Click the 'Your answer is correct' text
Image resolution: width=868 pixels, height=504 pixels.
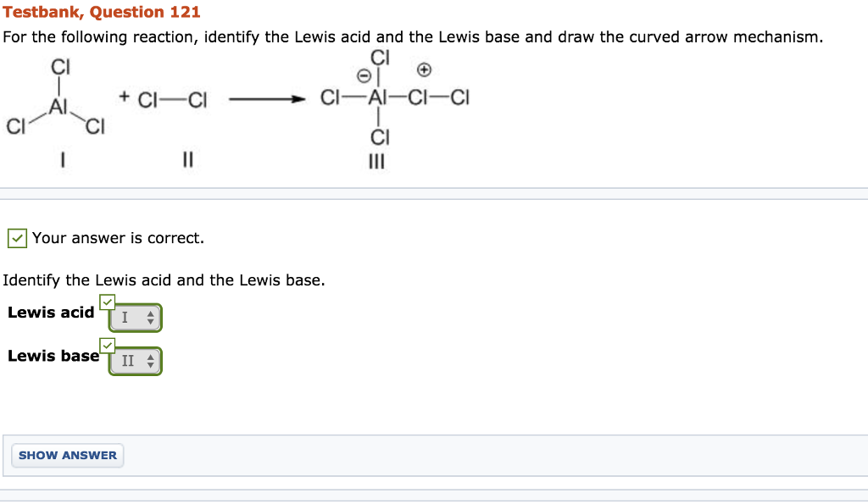(x=116, y=238)
